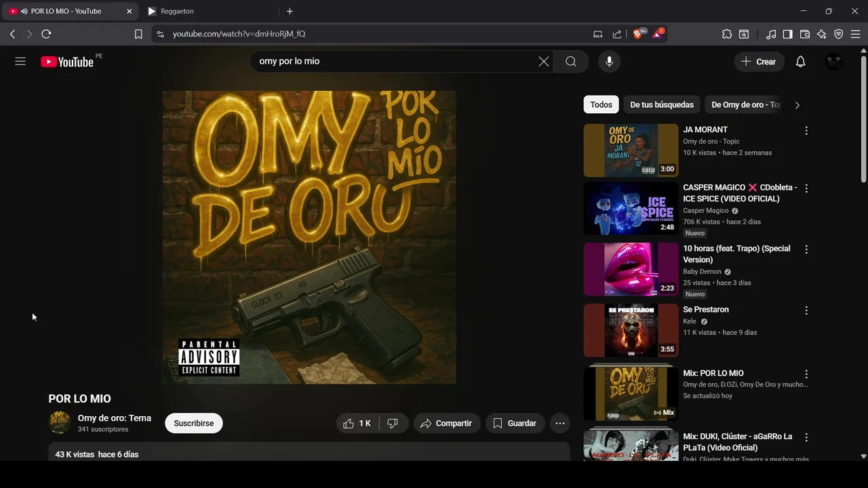Viewport: 868px width, 488px height.
Task: Reload the page with the refresh icon
Action: [x=46, y=34]
